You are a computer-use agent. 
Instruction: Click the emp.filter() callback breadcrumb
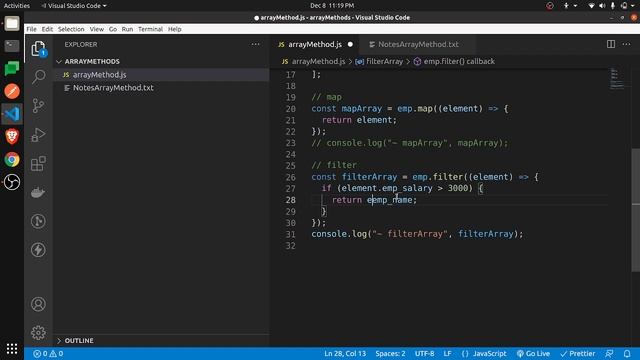(454, 61)
